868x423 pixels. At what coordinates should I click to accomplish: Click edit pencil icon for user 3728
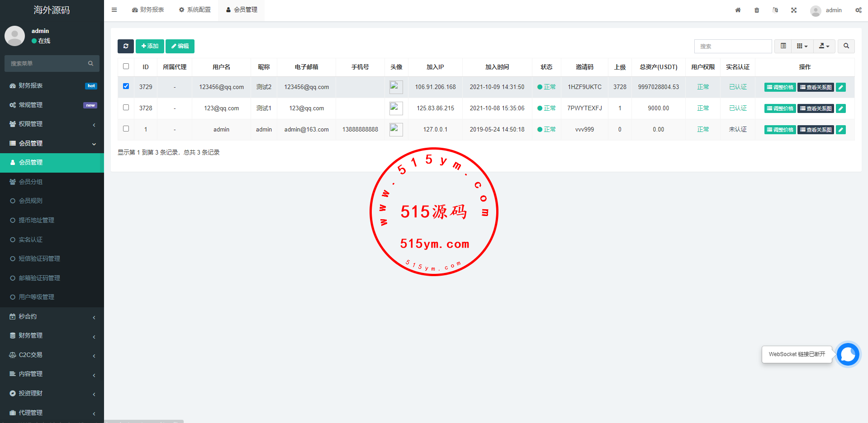pyautogui.click(x=840, y=108)
